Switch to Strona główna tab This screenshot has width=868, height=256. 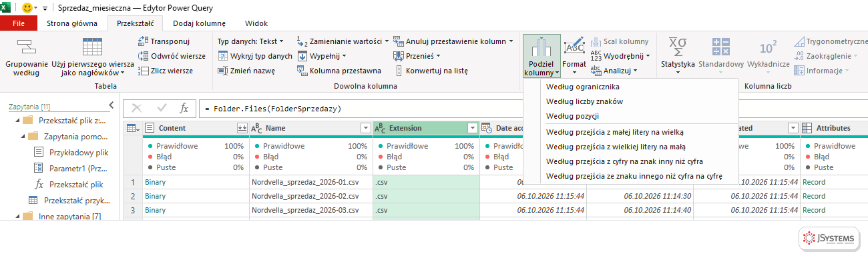coord(72,23)
